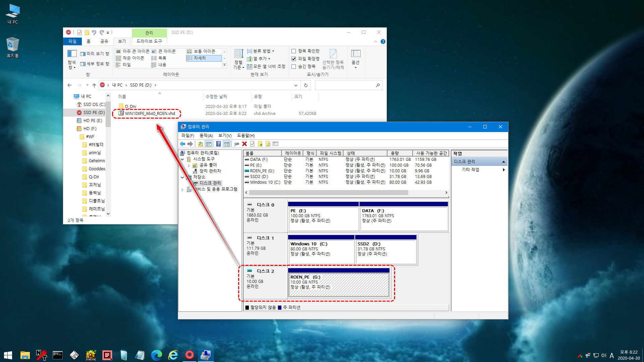The height and width of the screenshot is (362, 644).
Task: Open 파일(F) menu in Computer Management
Action: (x=187, y=135)
